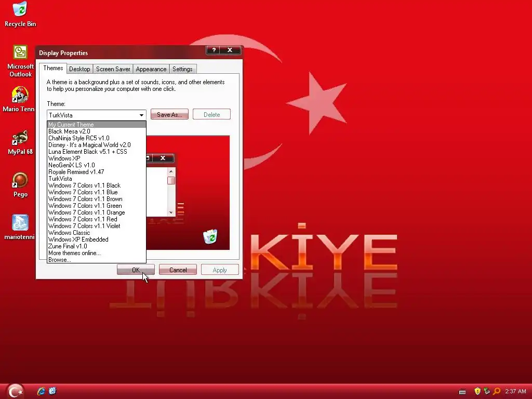This screenshot has width=532, height=399.
Task: Select Zune Final v1.0 theme
Action: [x=96, y=246]
